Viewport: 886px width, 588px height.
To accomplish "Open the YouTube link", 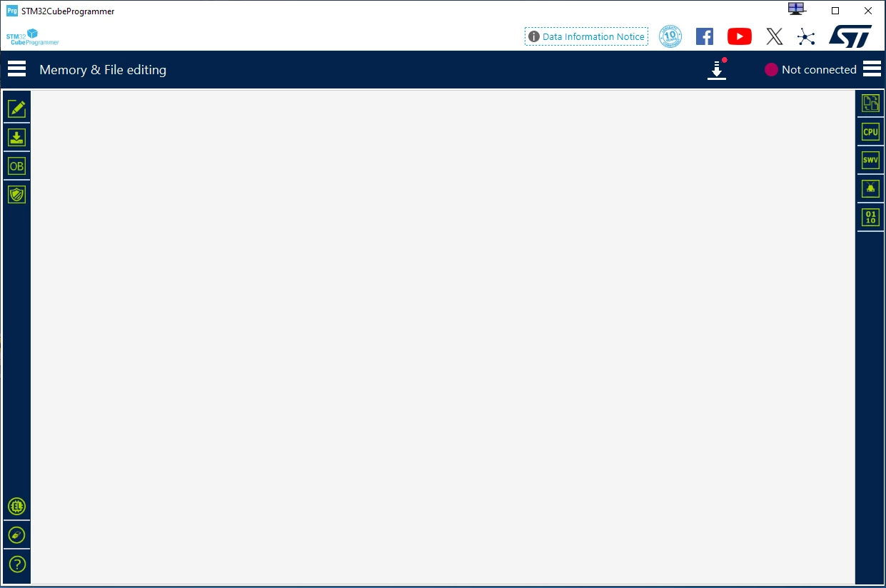I will pyautogui.click(x=740, y=36).
